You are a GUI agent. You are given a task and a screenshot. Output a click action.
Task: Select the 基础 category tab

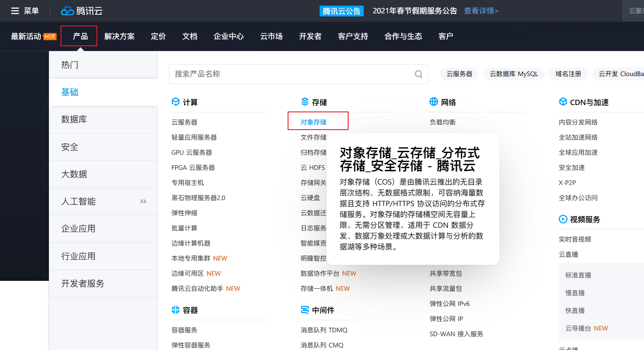103,92
